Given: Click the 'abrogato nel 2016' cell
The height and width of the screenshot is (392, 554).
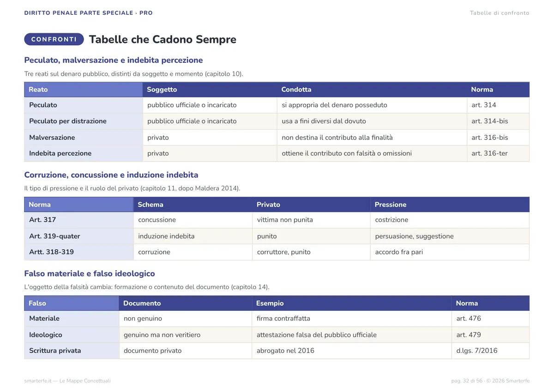Looking at the screenshot, I should tap(351, 351).
